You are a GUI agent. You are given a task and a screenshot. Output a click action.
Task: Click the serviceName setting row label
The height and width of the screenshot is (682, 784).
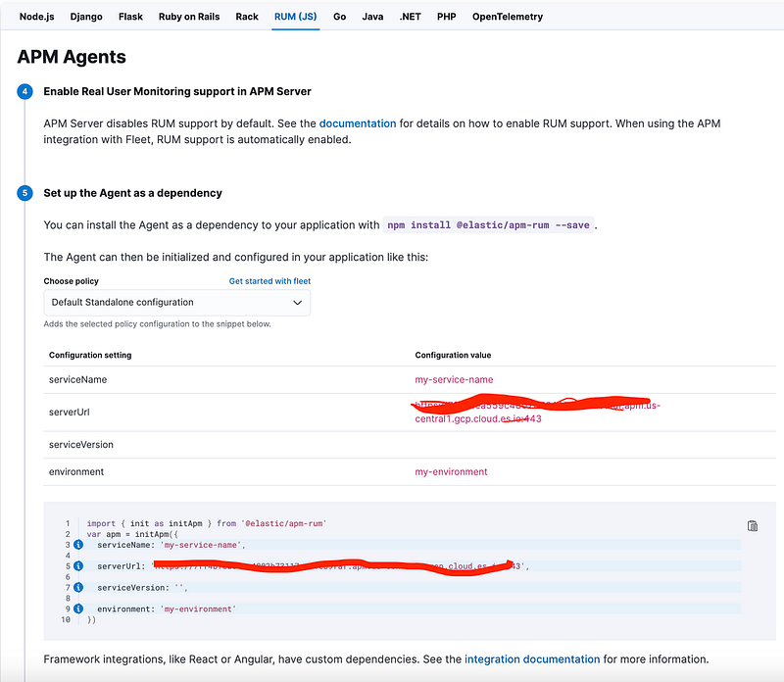tap(78, 379)
